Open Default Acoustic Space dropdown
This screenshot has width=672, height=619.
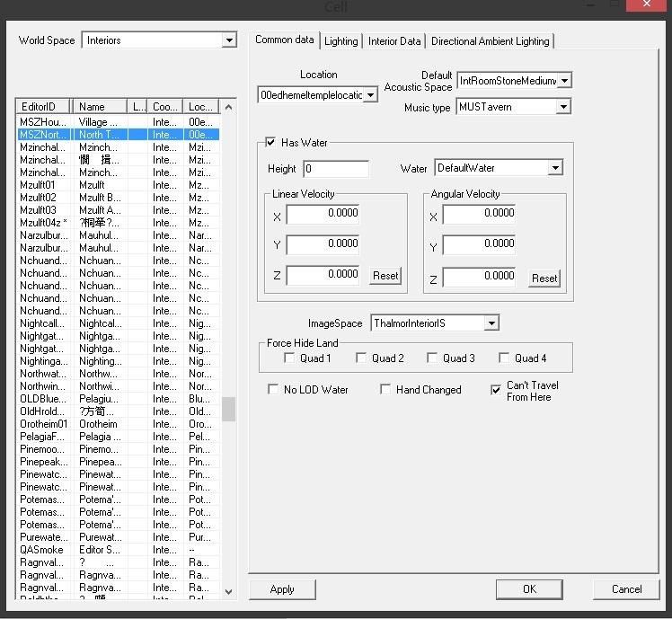pos(565,81)
